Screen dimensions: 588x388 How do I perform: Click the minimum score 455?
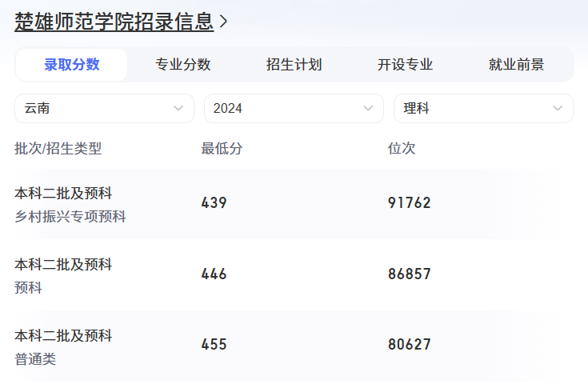(x=214, y=345)
